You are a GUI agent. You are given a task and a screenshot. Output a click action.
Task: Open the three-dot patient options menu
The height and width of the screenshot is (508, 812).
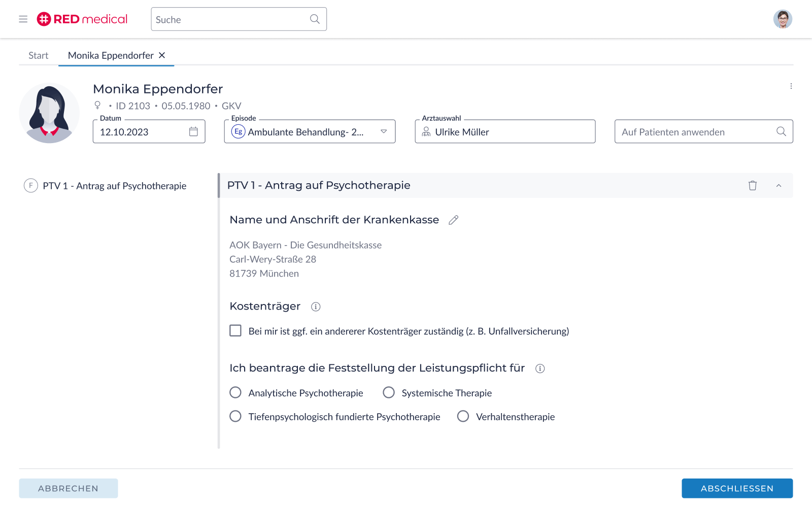tap(791, 86)
